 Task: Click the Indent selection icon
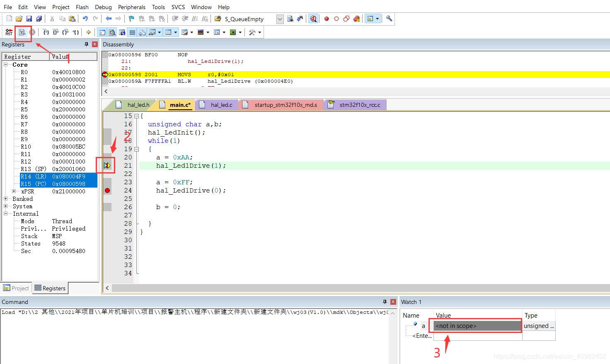(175, 19)
